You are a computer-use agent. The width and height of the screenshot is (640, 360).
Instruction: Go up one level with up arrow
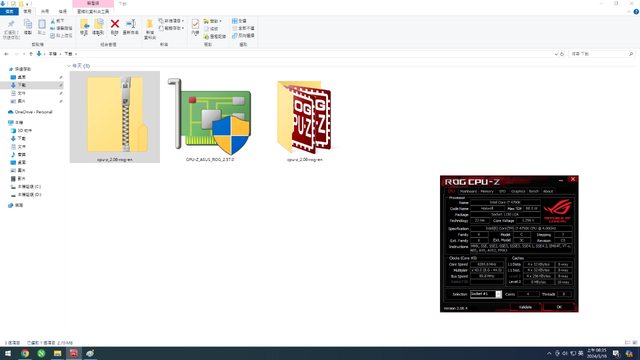31,54
